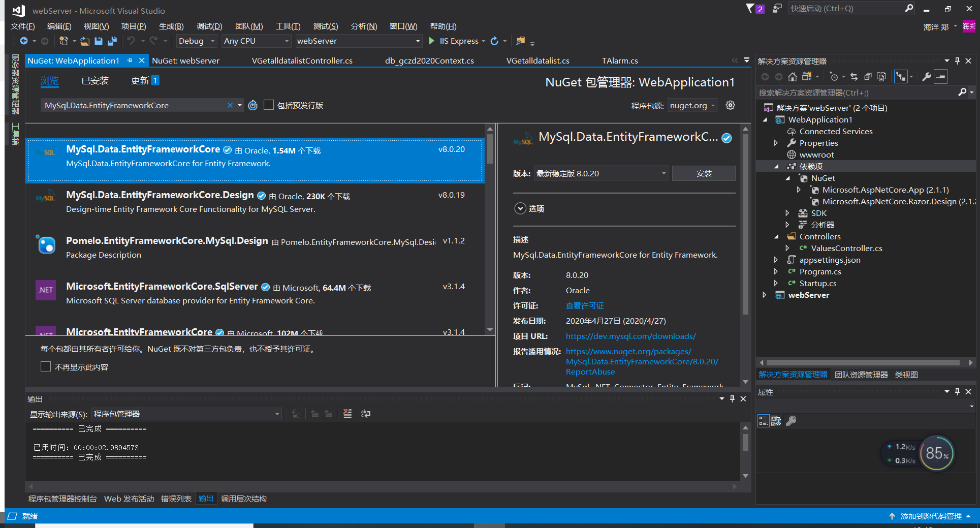980x528 pixels.
Task: Open property pages wrench in Properties panel
Action: click(791, 421)
